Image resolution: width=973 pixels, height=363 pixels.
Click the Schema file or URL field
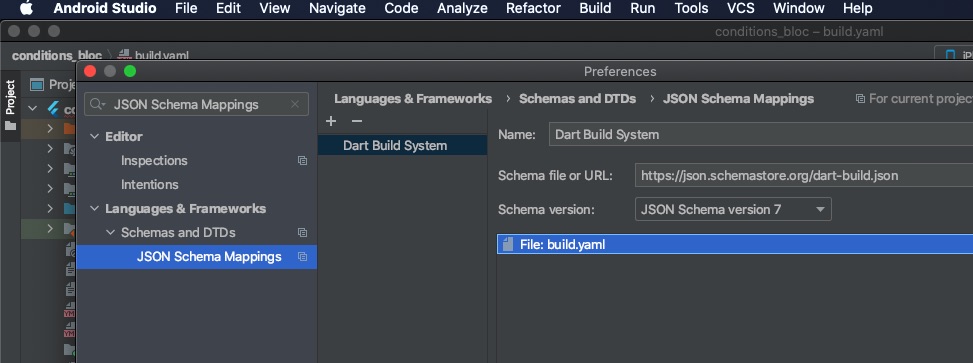tap(804, 176)
